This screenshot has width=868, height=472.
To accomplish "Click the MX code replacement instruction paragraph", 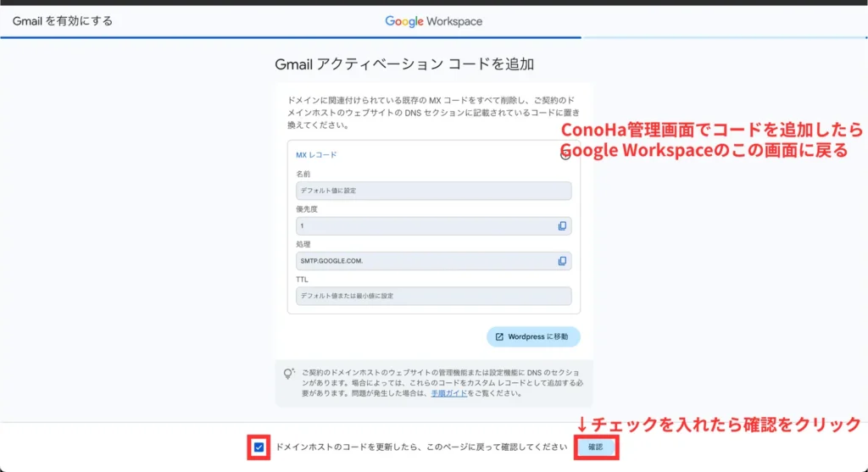I will click(432, 112).
